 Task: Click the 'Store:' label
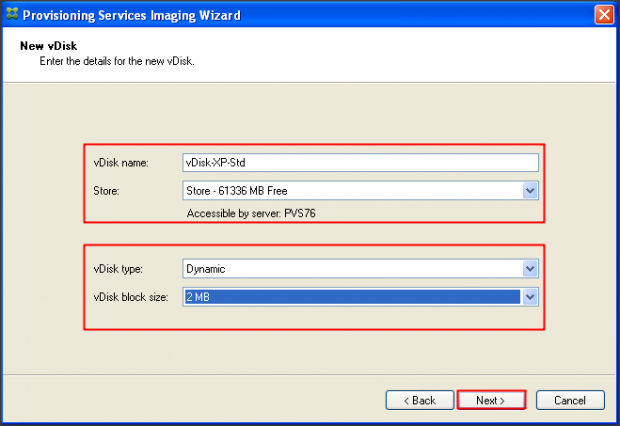(106, 191)
